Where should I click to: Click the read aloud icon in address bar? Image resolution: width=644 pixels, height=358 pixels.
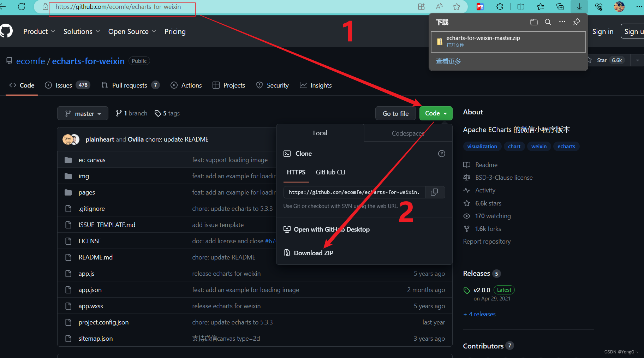tap(439, 7)
